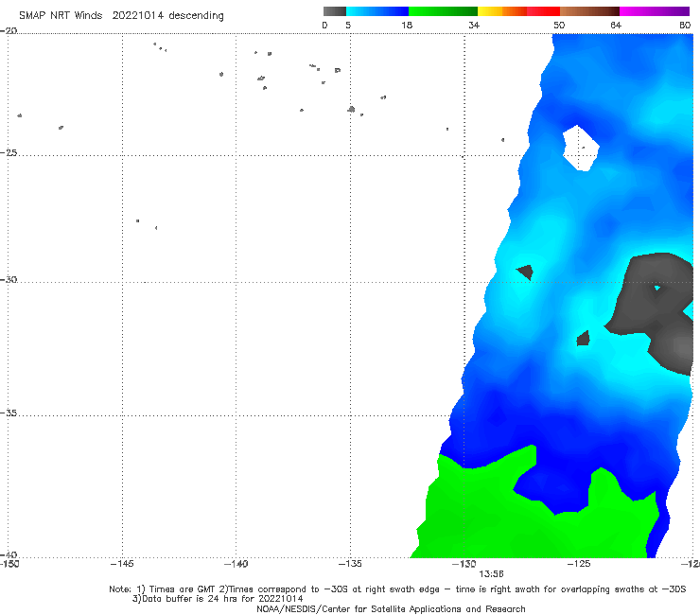Click the '5' label under the color bar

(x=348, y=25)
